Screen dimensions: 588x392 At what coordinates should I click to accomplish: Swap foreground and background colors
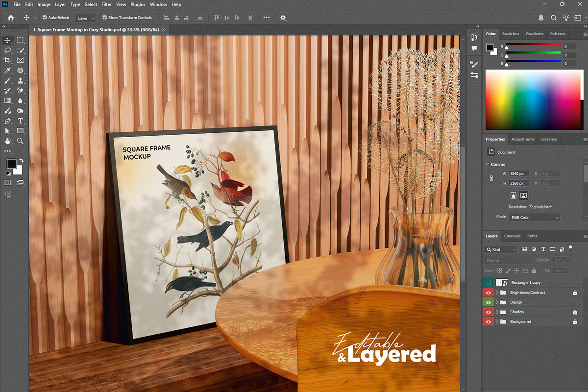point(21,161)
